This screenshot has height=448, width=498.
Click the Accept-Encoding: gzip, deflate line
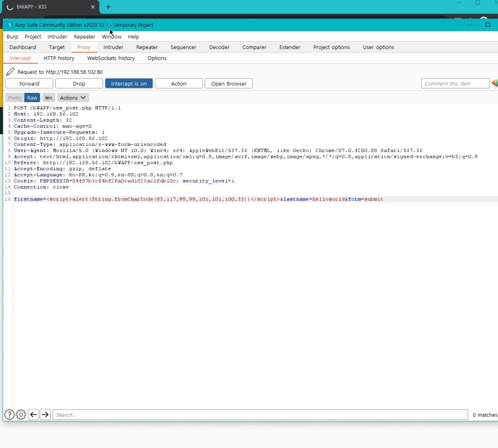tap(62, 169)
